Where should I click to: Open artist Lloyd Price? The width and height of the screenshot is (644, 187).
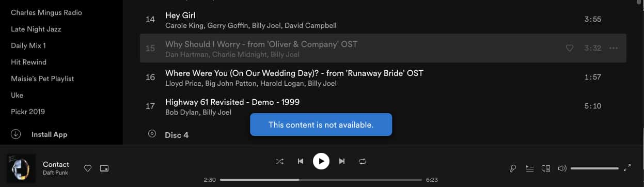tap(183, 83)
